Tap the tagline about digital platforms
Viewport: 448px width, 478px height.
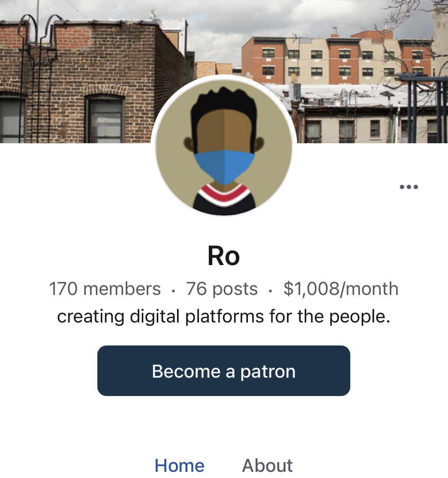point(224,317)
